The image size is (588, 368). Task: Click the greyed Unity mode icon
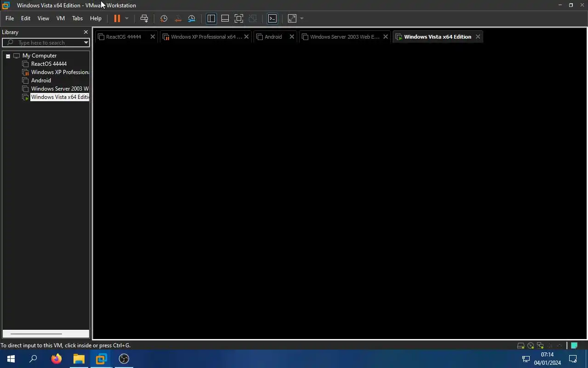[x=253, y=18]
